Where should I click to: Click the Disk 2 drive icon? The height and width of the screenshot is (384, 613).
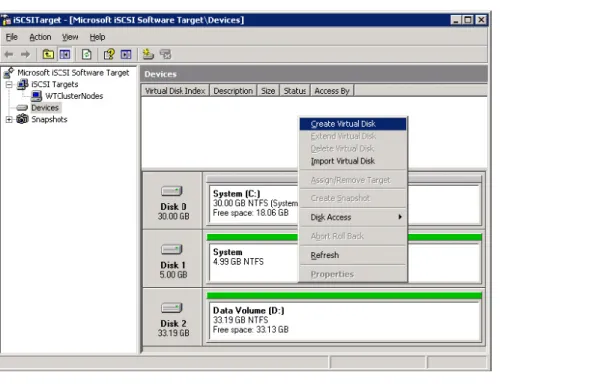(172, 308)
